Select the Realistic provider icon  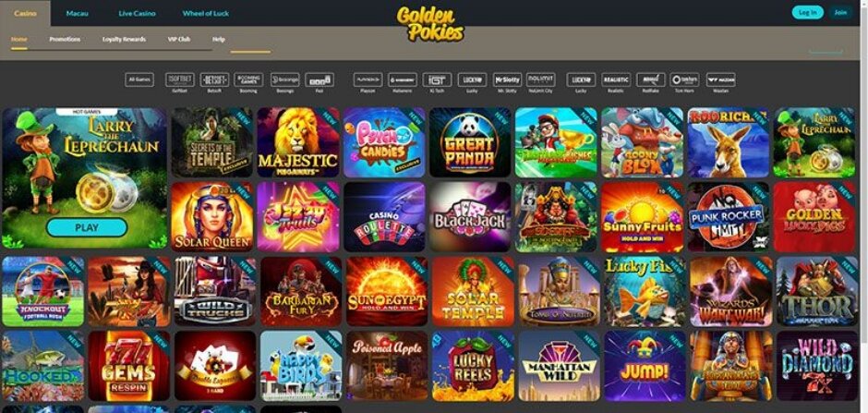coord(616,79)
